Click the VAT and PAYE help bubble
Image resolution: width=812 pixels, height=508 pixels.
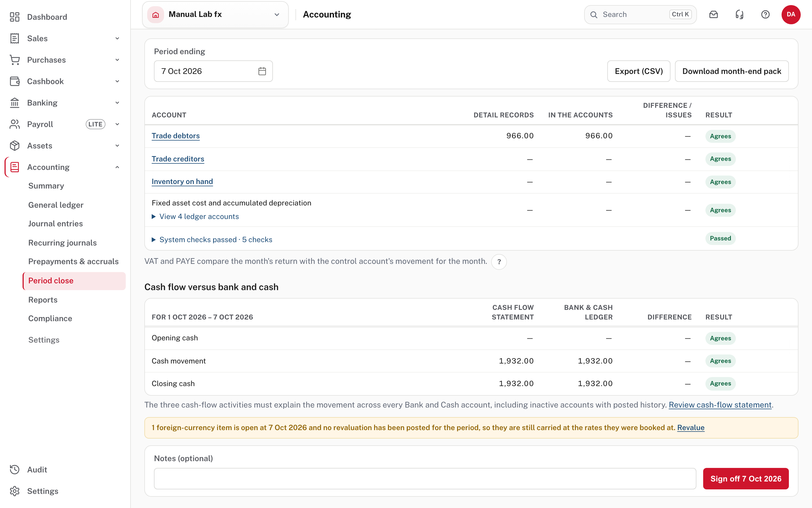(499, 262)
